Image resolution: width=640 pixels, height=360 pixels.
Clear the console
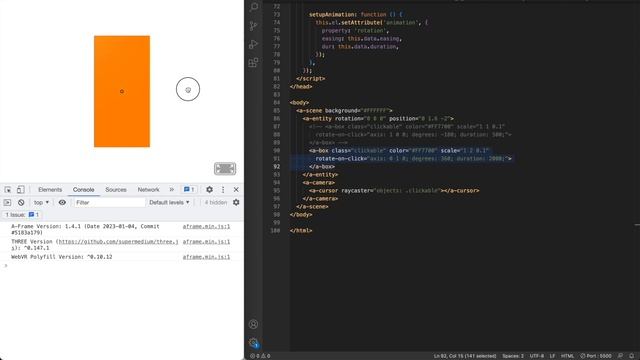point(21,202)
